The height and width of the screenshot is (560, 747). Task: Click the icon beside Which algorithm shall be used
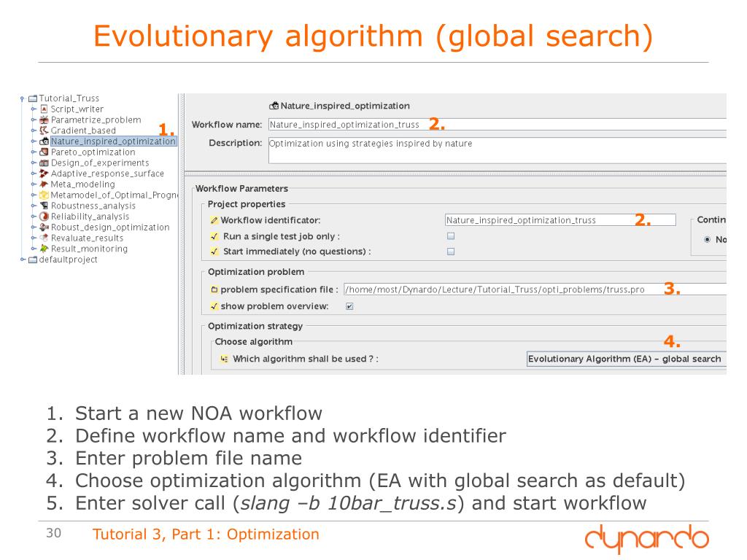(224, 359)
